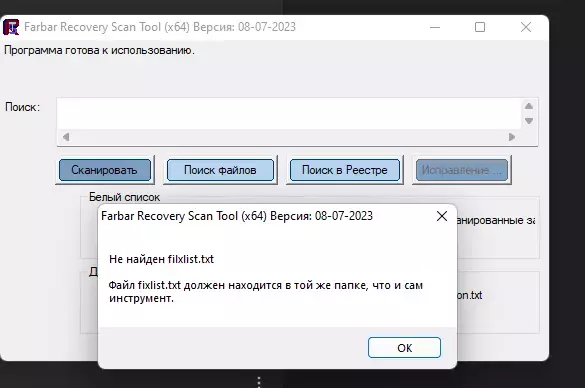This screenshot has width=585, height=388.
Task: Click the Сканировать button
Action: (x=105, y=170)
